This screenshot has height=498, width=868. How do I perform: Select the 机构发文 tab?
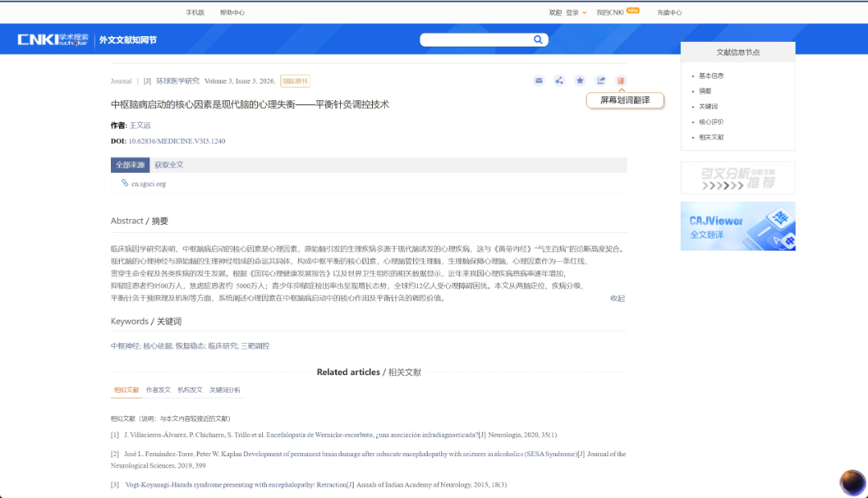click(x=190, y=390)
